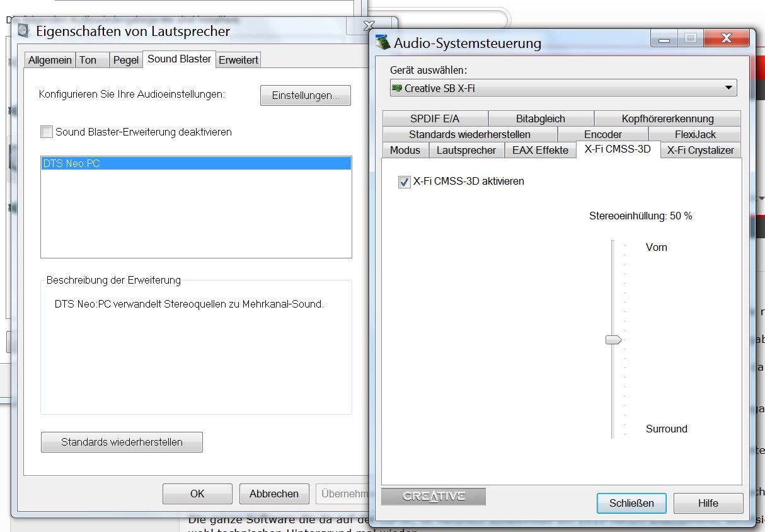Screen dimensions: 765x532
Task: Open Hilfe in Audio-Systemsteuerung
Action: pyautogui.click(x=708, y=503)
